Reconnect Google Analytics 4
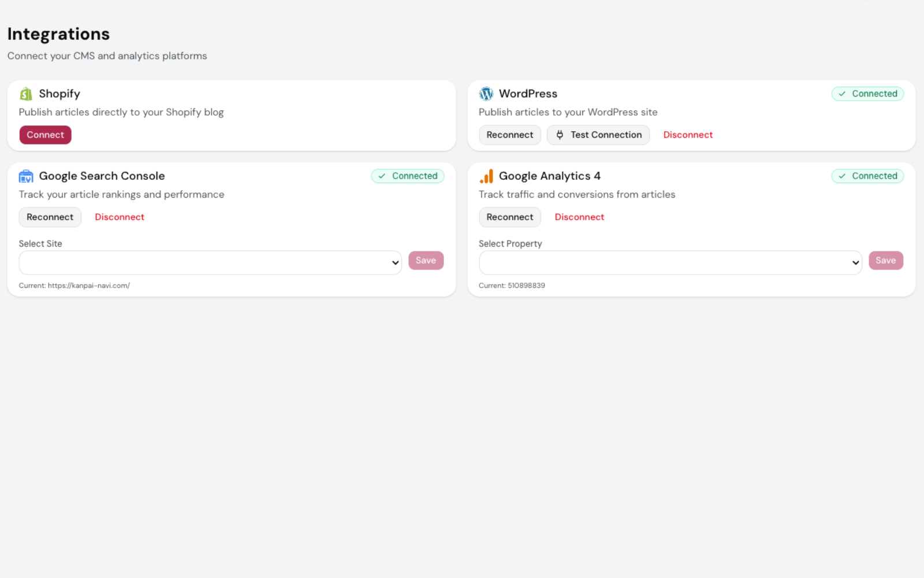The image size is (924, 578). (510, 217)
